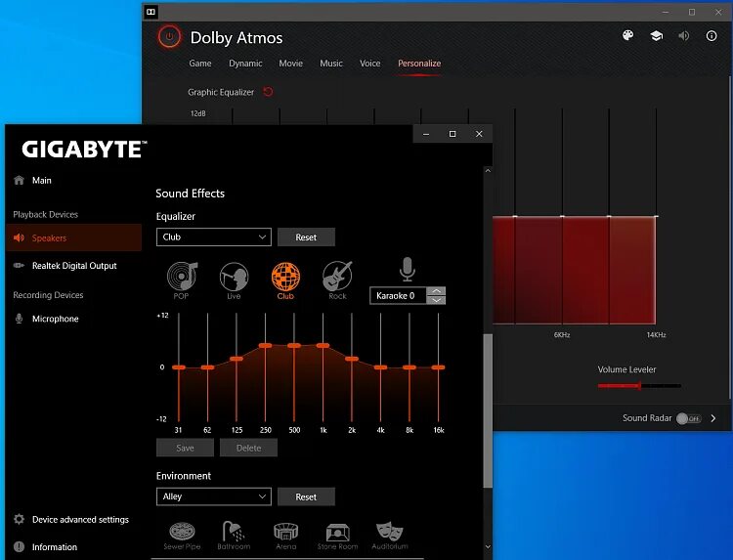The height and width of the screenshot is (560, 733).
Task: Click the 125 Hz equalizer band handle
Action: click(x=237, y=359)
